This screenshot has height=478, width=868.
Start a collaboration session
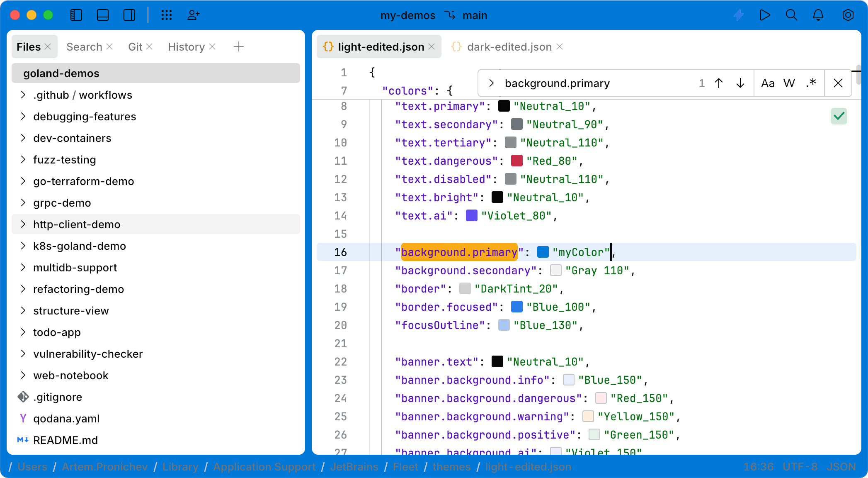(x=193, y=15)
